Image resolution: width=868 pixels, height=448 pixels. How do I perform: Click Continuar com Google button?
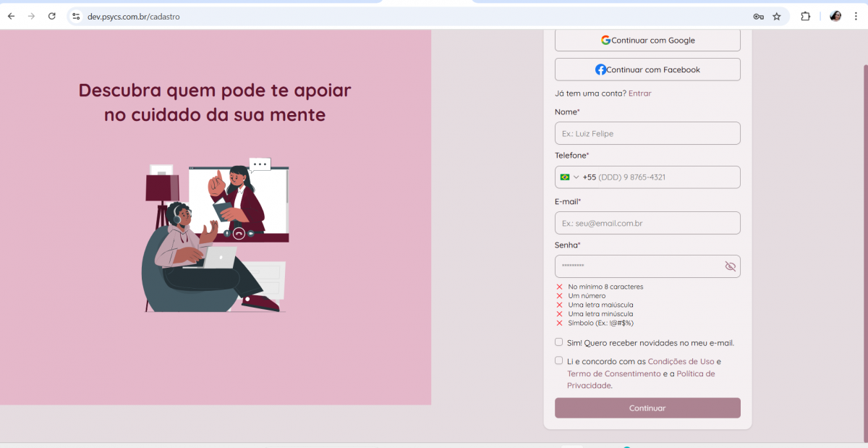[x=647, y=41]
